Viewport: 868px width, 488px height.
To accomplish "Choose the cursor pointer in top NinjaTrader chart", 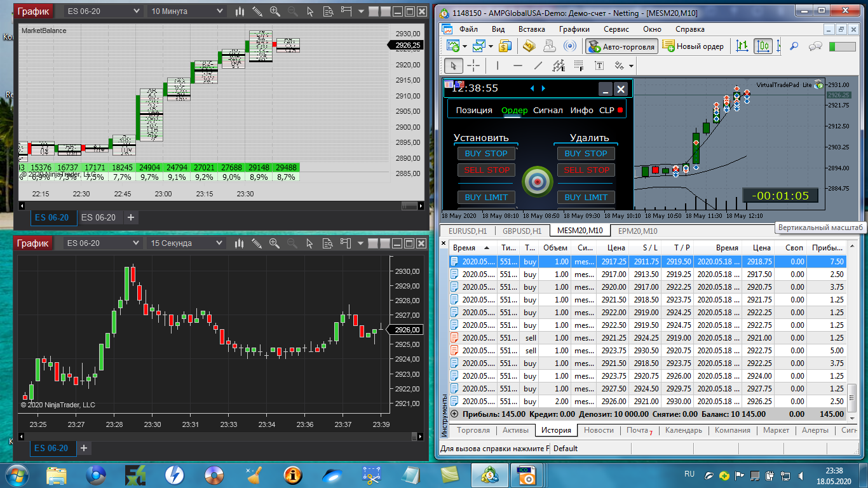I will [310, 11].
